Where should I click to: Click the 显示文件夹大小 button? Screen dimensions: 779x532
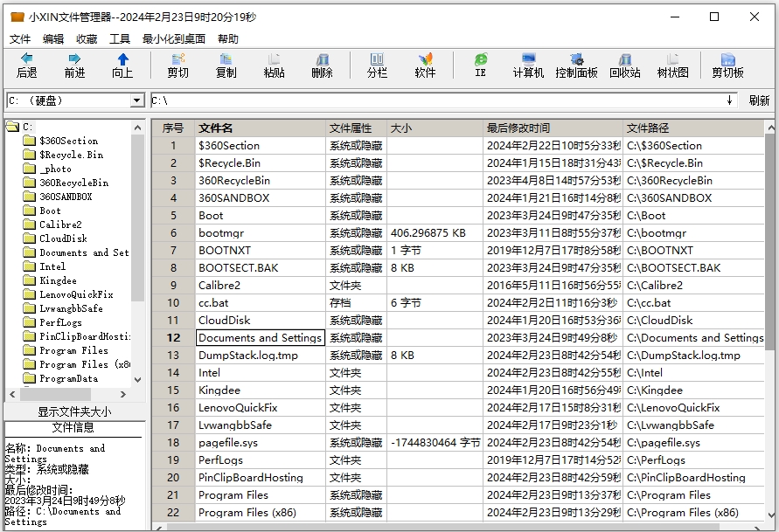(74, 411)
